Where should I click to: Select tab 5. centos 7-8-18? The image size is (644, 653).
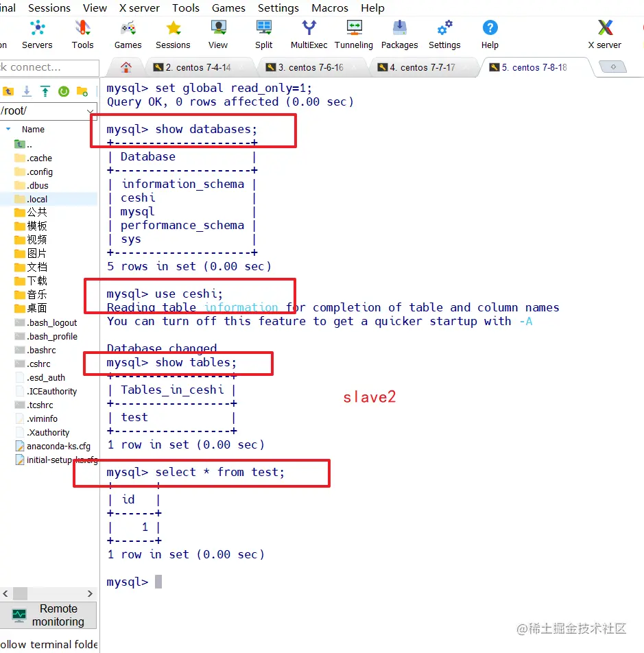(x=534, y=67)
